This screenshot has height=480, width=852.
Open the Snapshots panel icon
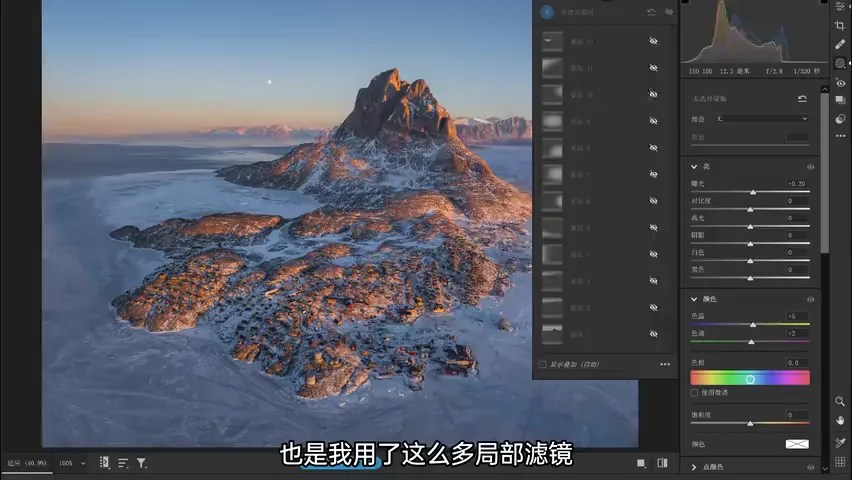tap(840, 101)
